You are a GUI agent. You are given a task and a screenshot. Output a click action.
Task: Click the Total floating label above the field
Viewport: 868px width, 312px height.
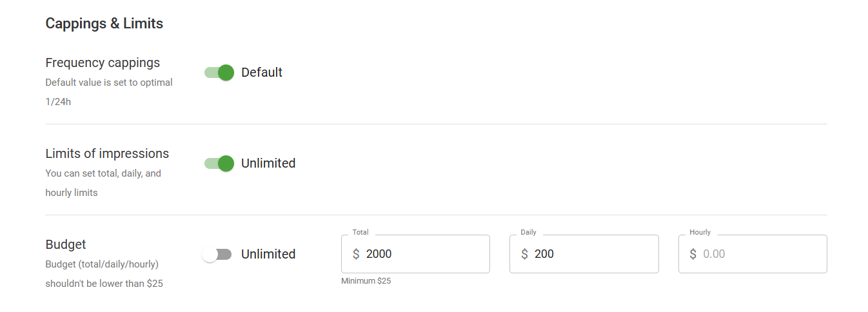360,232
